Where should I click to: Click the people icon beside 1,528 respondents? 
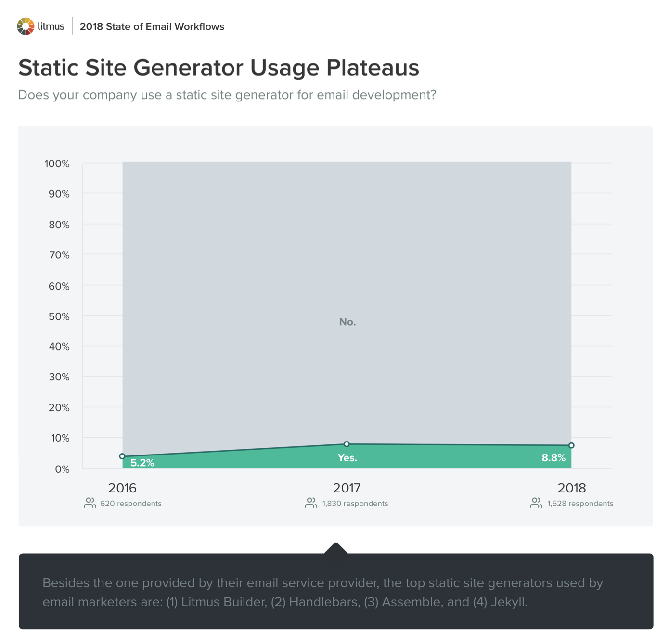coord(536,503)
